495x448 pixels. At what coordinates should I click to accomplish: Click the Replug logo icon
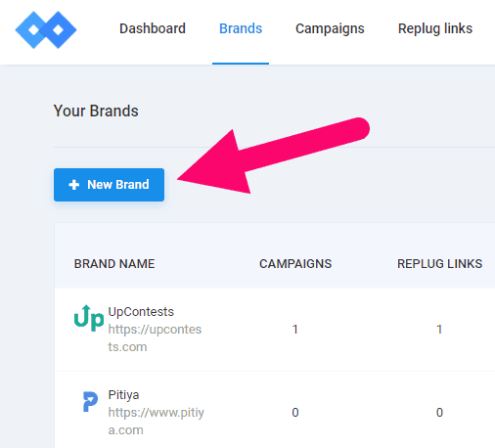click(x=46, y=30)
